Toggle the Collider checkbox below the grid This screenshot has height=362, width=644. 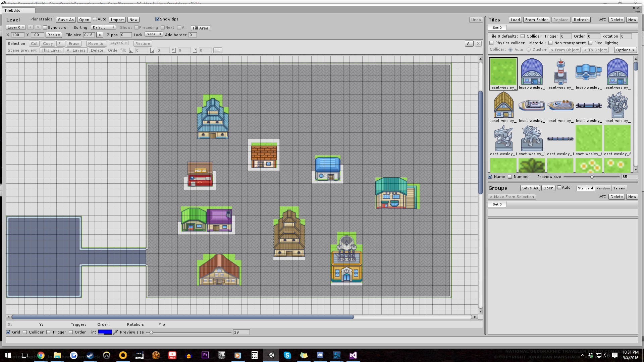(x=25, y=332)
